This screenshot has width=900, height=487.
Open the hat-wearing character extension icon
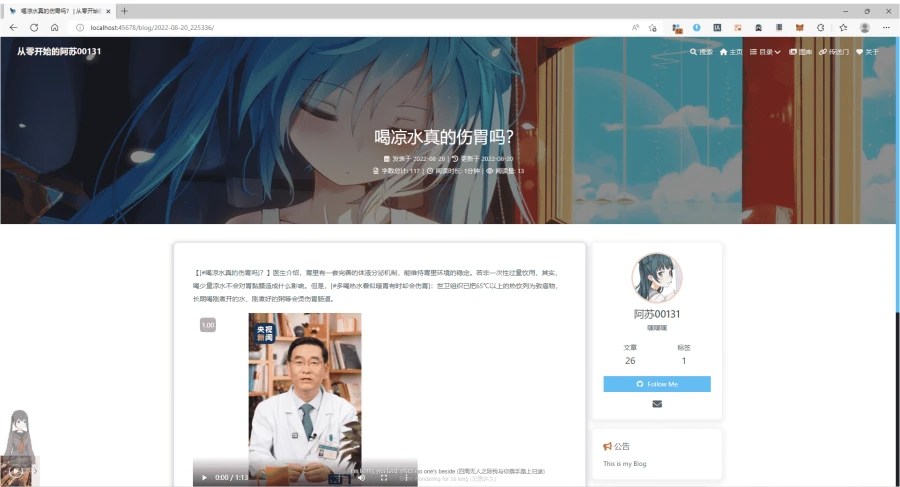(x=758, y=28)
